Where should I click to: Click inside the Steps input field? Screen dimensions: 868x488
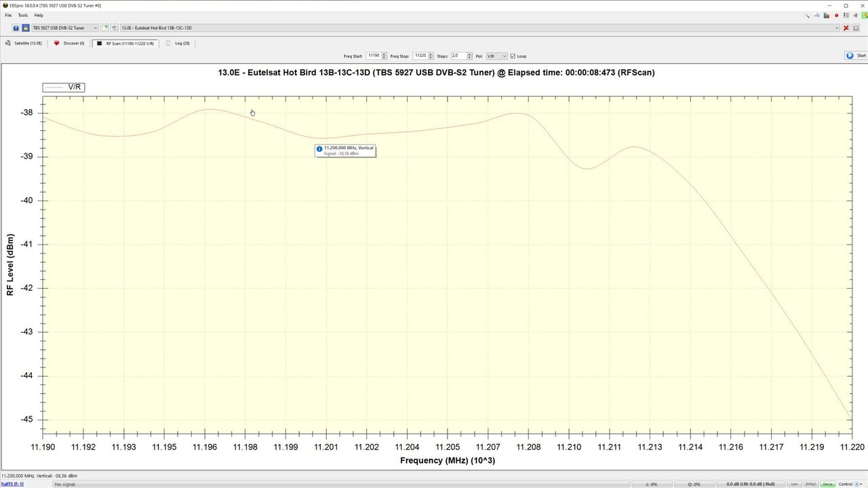click(458, 56)
